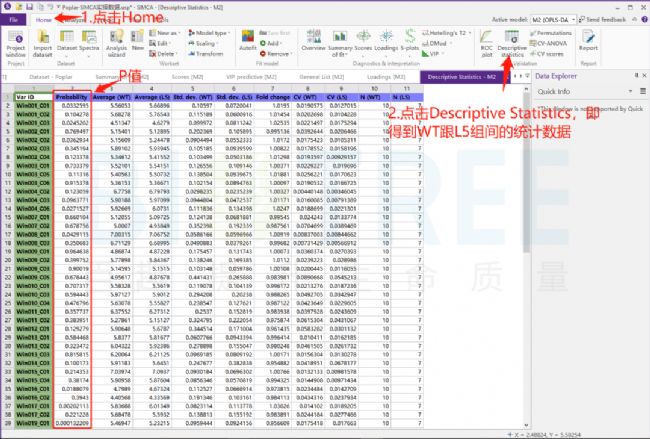Open the Overview diagnostics icon
The height and width of the screenshot is (439, 650).
point(313,41)
